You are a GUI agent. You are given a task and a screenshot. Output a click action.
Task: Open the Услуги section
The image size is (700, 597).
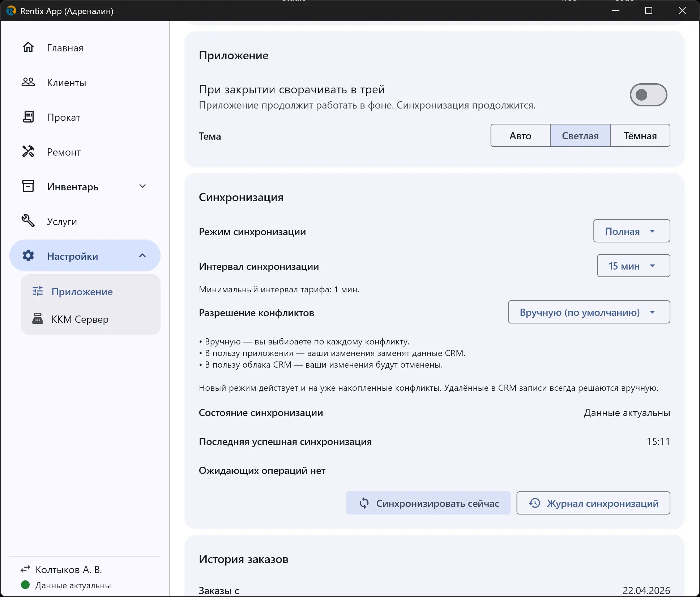click(x=85, y=221)
